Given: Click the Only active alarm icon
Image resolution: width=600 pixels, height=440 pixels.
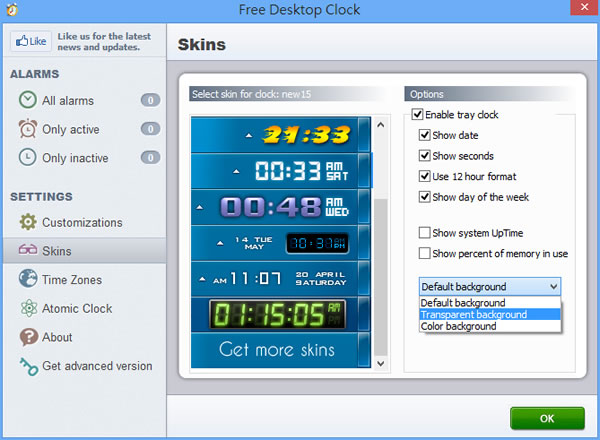Looking at the screenshot, I should click(28, 129).
